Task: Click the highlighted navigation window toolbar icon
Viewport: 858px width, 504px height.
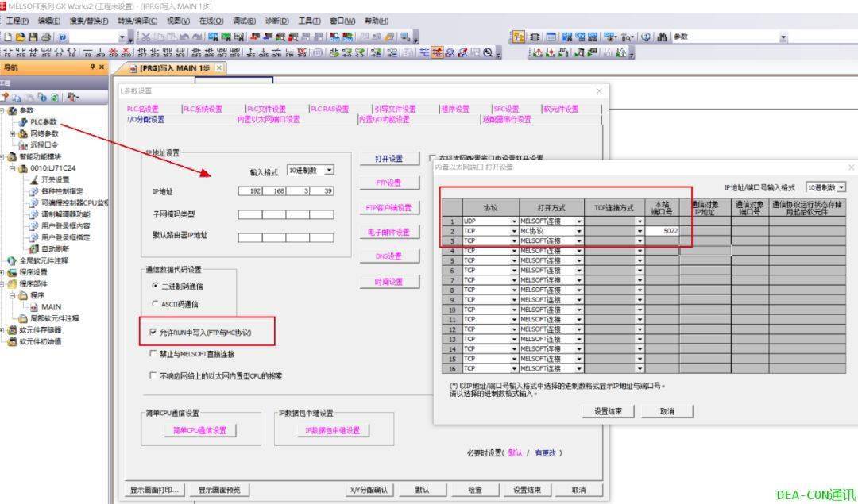Action: 519,37
